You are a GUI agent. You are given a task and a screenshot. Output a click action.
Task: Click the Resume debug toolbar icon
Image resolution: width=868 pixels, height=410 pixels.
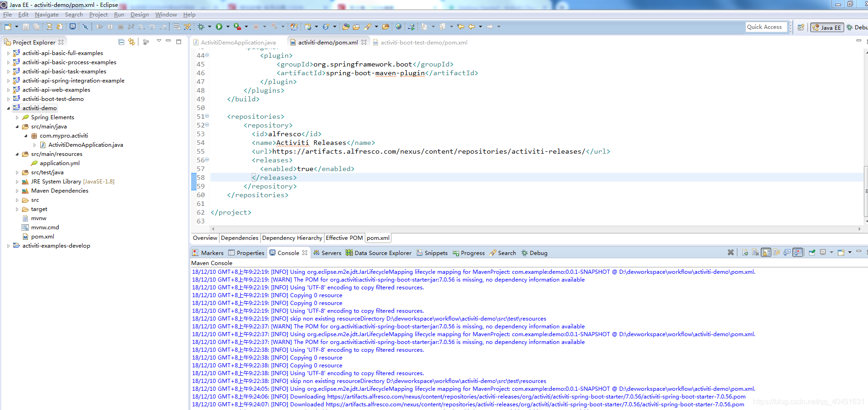(99, 27)
